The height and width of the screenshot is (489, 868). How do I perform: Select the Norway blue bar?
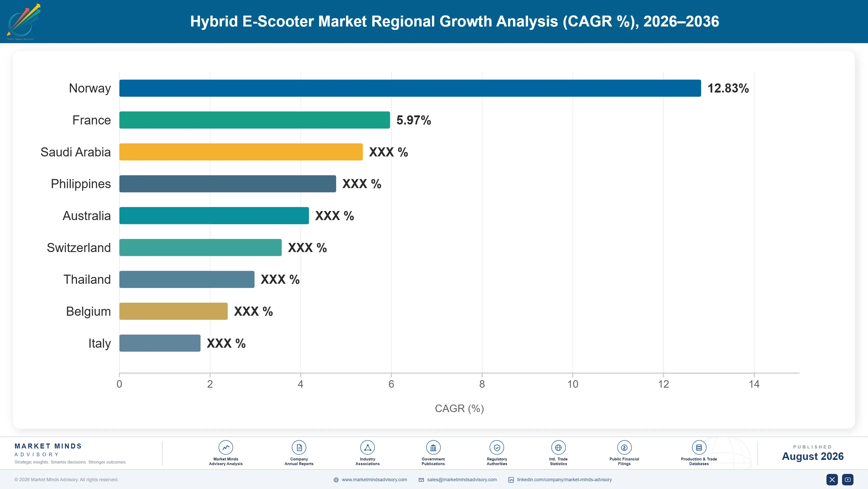point(410,88)
